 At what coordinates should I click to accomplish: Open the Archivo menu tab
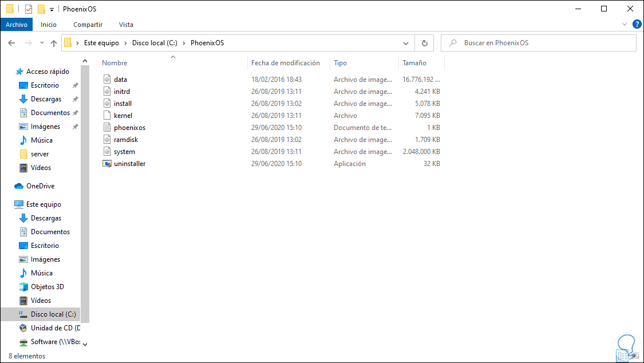(x=17, y=25)
